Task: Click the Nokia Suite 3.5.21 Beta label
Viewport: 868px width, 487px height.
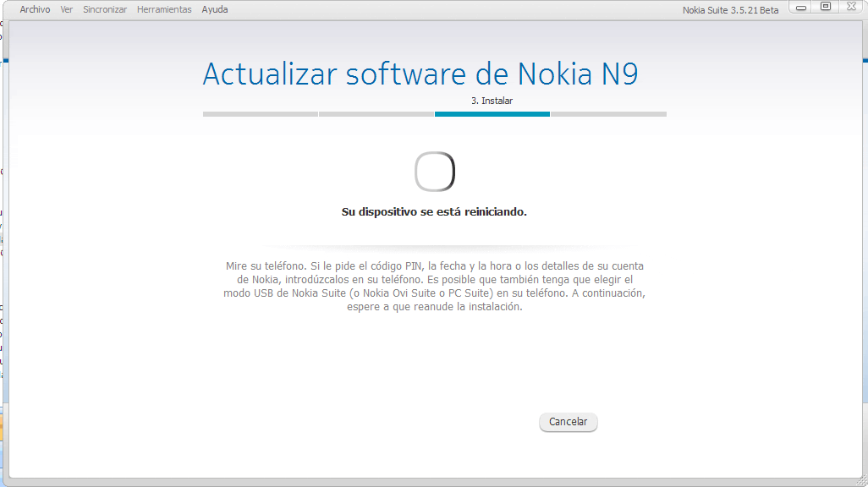Action: (x=730, y=10)
